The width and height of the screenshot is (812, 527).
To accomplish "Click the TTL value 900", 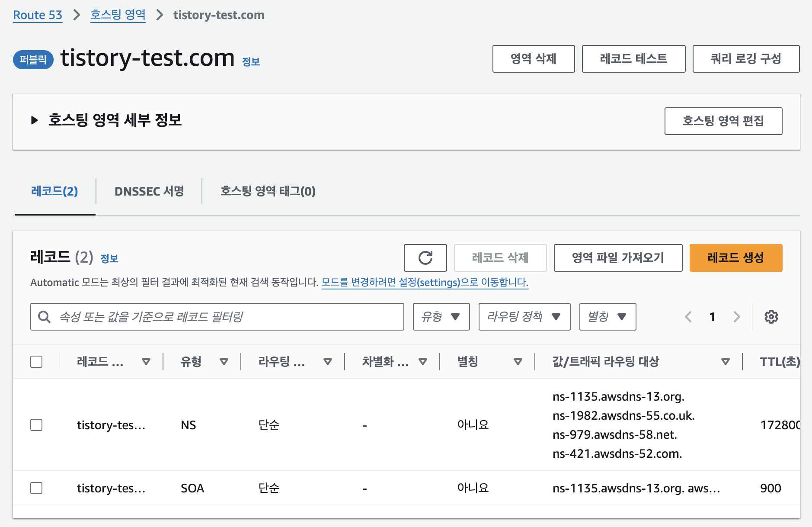I will pos(770,488).
